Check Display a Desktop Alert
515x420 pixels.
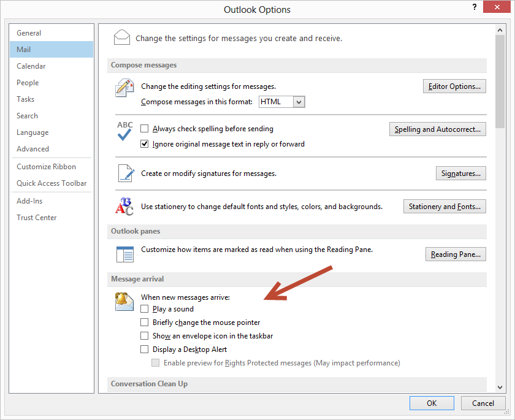coord(145,349)
